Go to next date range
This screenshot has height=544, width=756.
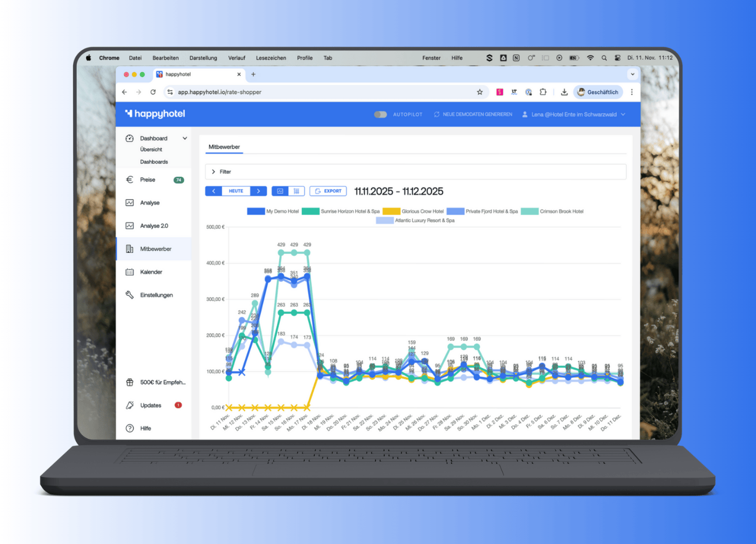point(259,191)
